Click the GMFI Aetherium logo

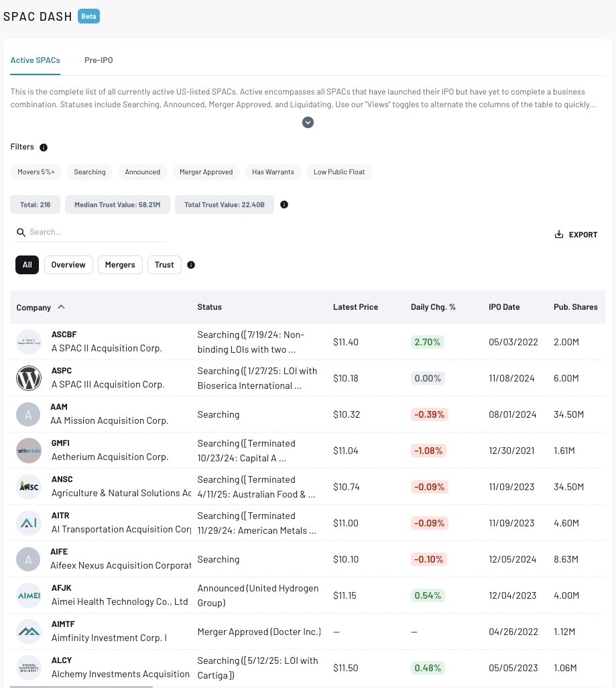point(29,451)
